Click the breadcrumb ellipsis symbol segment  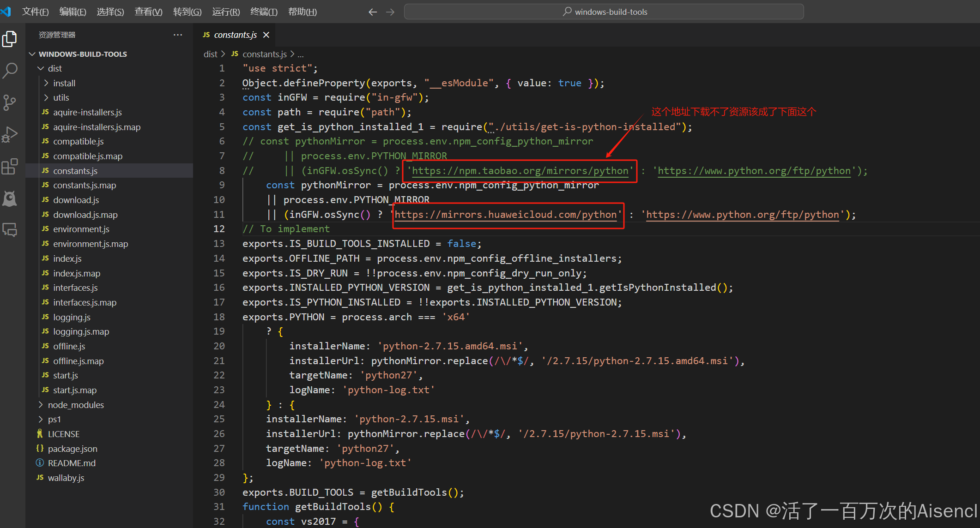301,54
